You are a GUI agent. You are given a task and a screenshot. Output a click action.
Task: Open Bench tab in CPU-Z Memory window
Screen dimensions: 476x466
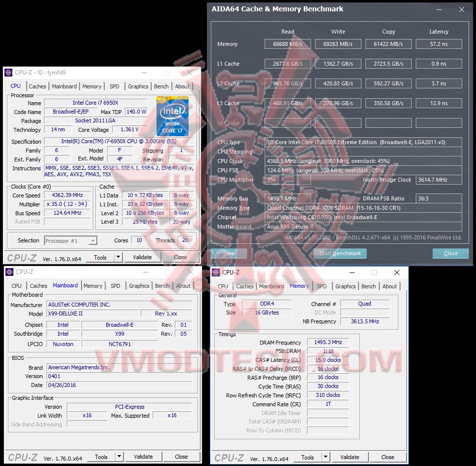click(x=368, y=286)
